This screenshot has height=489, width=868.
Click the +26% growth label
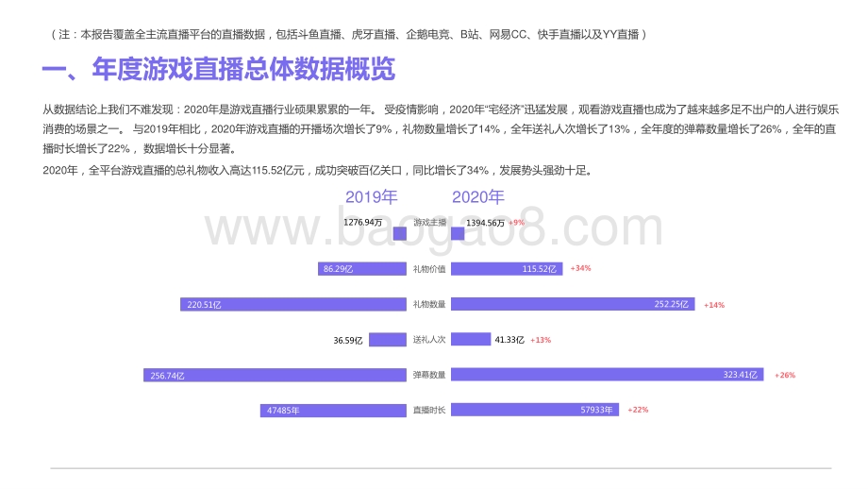784,375
